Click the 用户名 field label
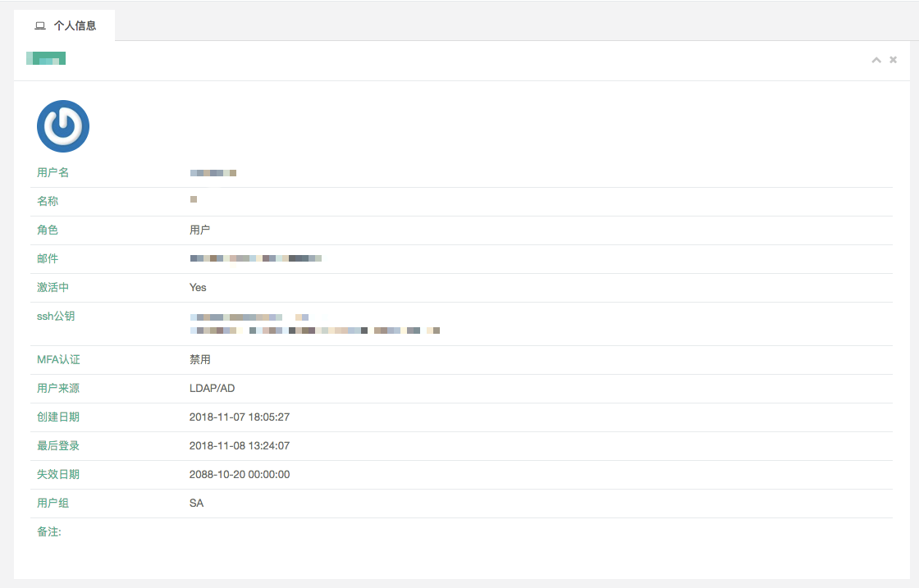 click(53, 173)
